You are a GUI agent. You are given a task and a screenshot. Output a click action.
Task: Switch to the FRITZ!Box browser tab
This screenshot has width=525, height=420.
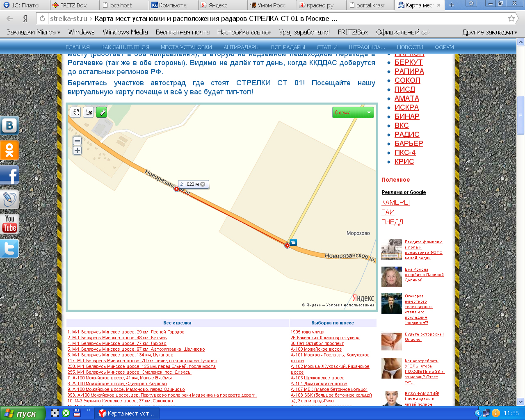pyautogui.click(x=74, y=5)
